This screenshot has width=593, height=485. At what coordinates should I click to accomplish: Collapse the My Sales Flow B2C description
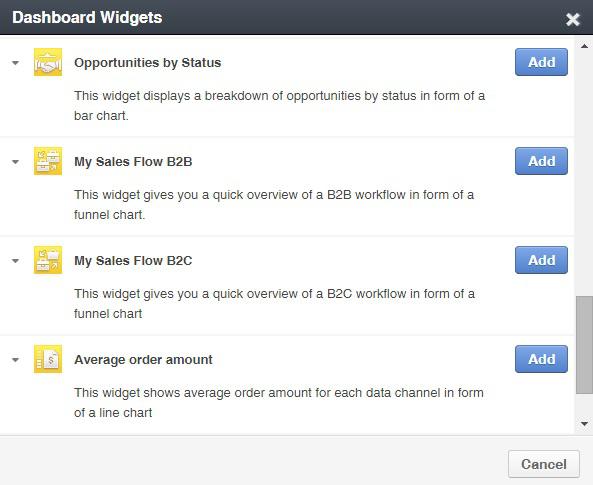tap(16, 261)
